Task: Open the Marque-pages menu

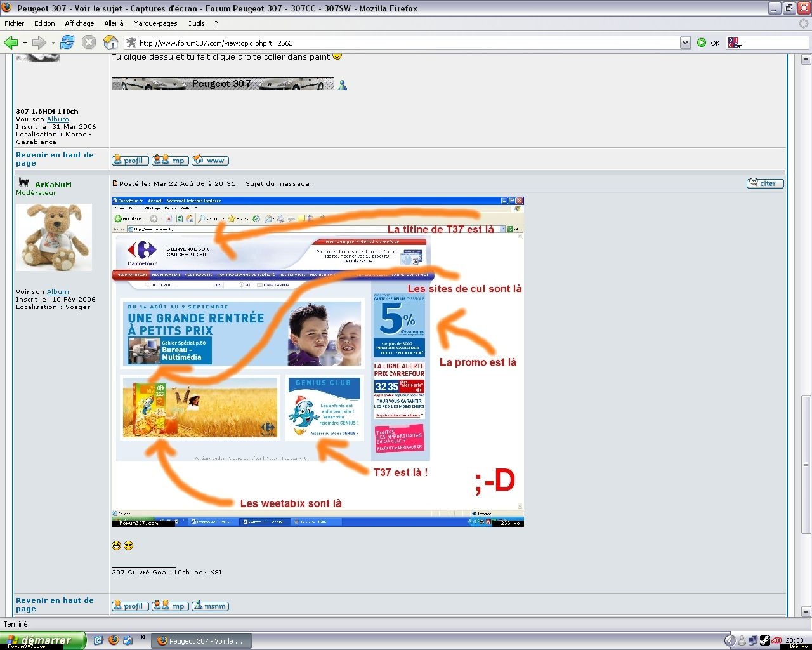Action: click(x=155, y=23)
